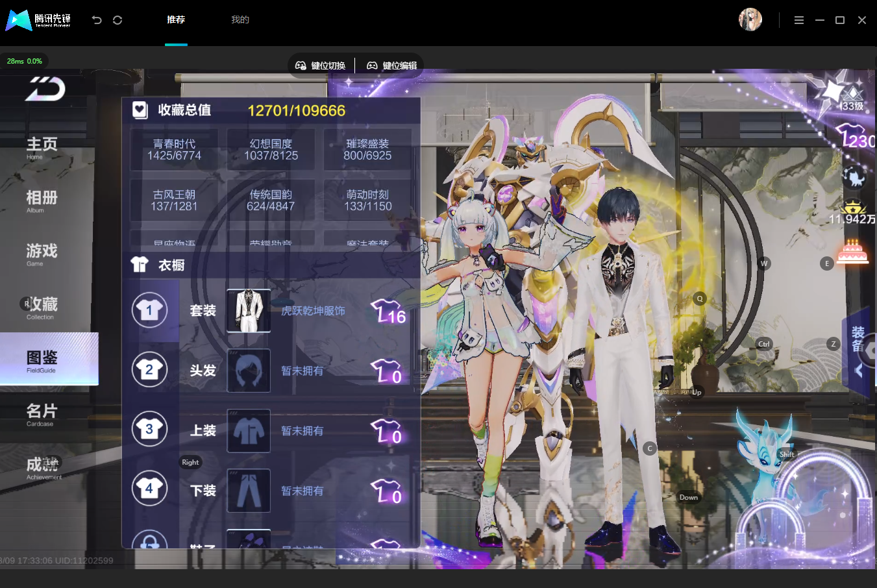Go to 主页 Home in the sidebar
The image size is (877, 588).
(x=42, y=147)
